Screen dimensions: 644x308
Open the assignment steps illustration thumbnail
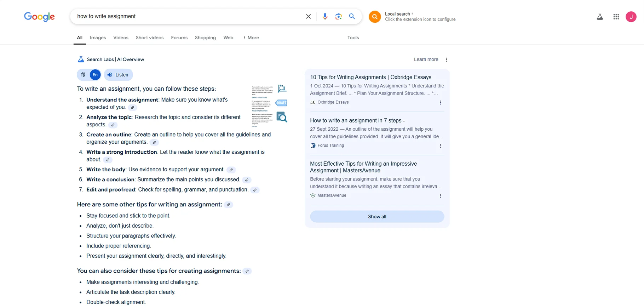269,105
